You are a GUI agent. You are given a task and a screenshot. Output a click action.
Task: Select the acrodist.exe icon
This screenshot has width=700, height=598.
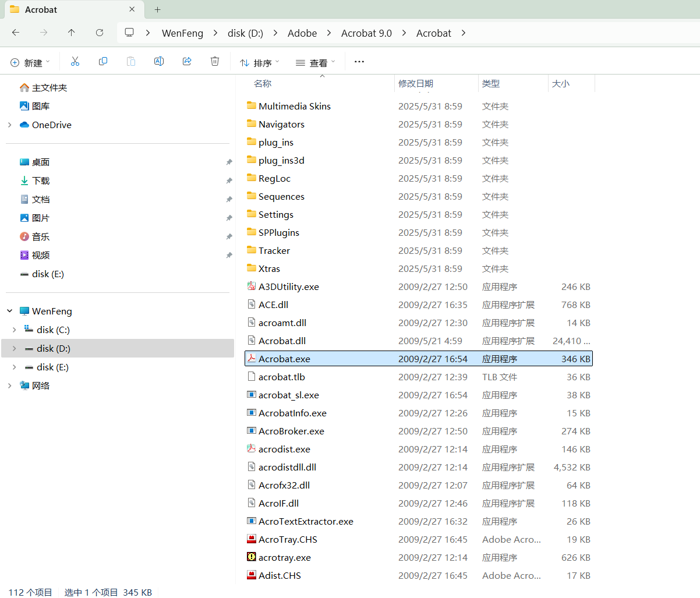click(x=252, y=449)
